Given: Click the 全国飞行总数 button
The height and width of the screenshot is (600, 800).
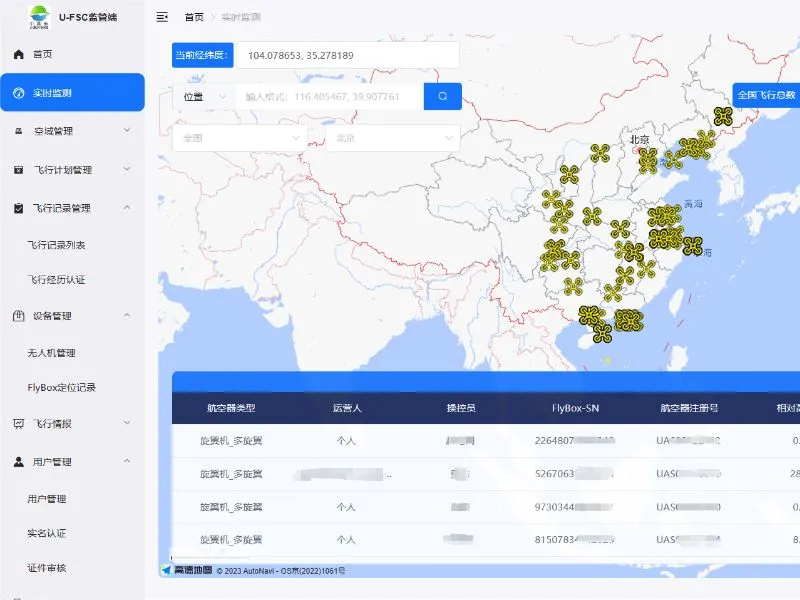Looking at the screenshot, I should click(766, 95).
